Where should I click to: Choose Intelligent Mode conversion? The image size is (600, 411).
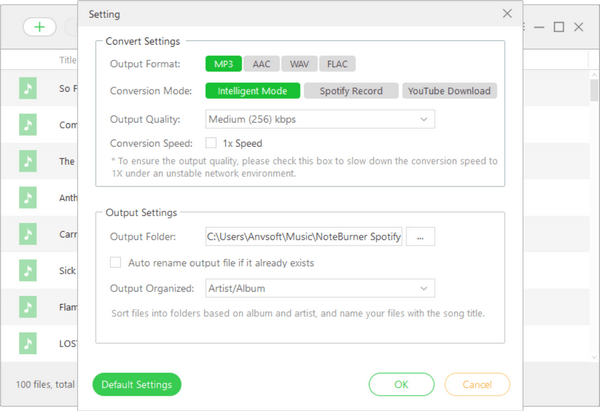click(x=253, y=91)
